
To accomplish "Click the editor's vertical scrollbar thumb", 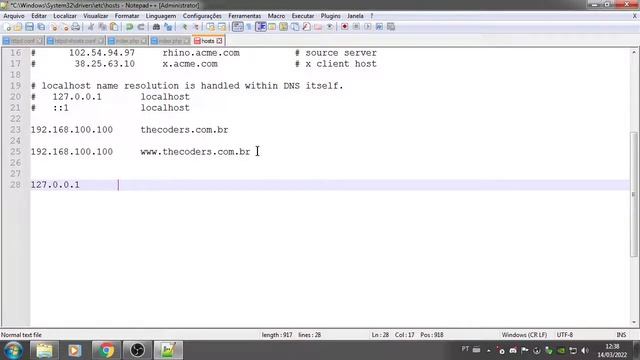I will click(x=634, y=194).
